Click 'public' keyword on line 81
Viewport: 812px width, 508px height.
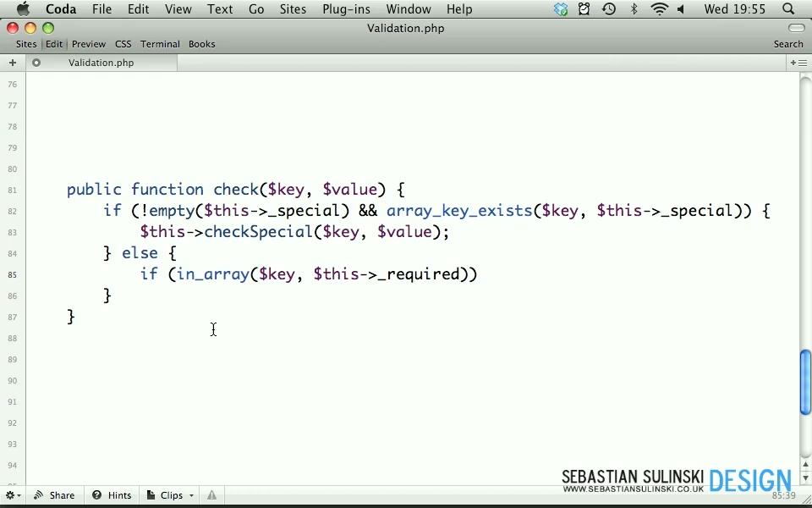(x=94, y=189)
